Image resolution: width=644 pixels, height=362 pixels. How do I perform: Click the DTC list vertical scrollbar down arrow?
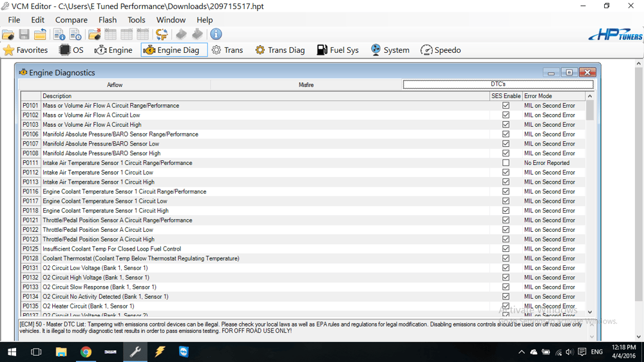(590, 312)
